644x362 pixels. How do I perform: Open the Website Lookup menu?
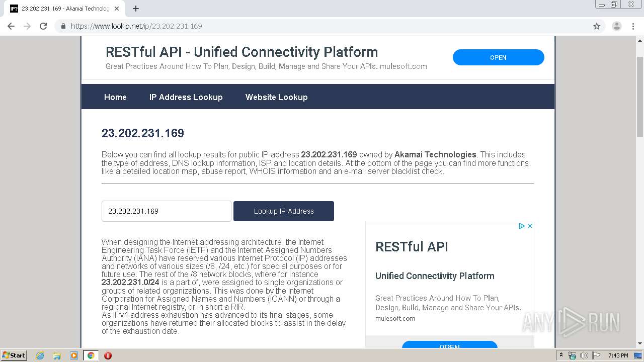pyautogui.click(x=276, y=97)
